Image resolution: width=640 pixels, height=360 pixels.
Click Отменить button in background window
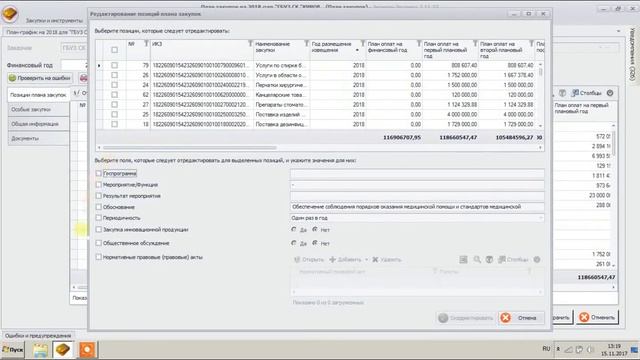coord(597,317)
